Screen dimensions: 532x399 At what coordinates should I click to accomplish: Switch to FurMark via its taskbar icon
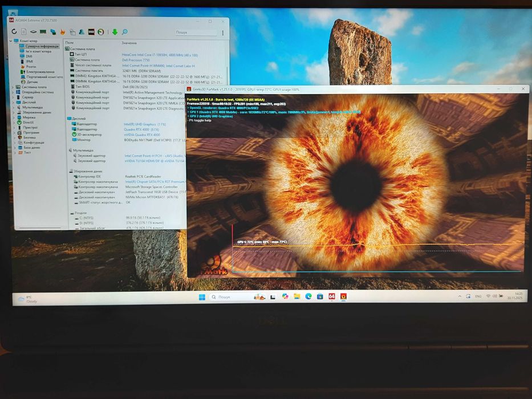[x=343, y=296]
